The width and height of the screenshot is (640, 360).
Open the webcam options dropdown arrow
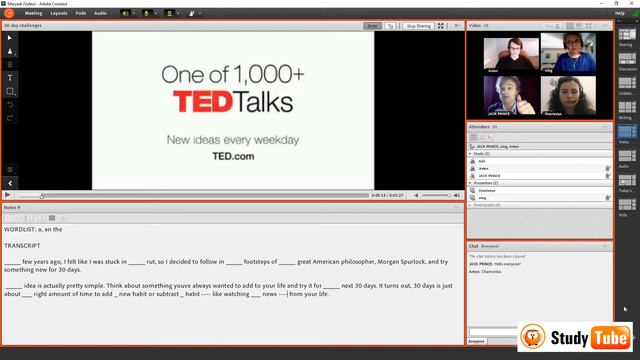click(x=178, y=13)
